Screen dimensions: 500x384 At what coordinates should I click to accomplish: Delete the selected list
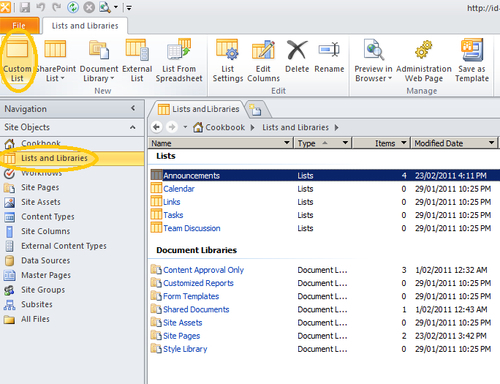click(297, 56)
